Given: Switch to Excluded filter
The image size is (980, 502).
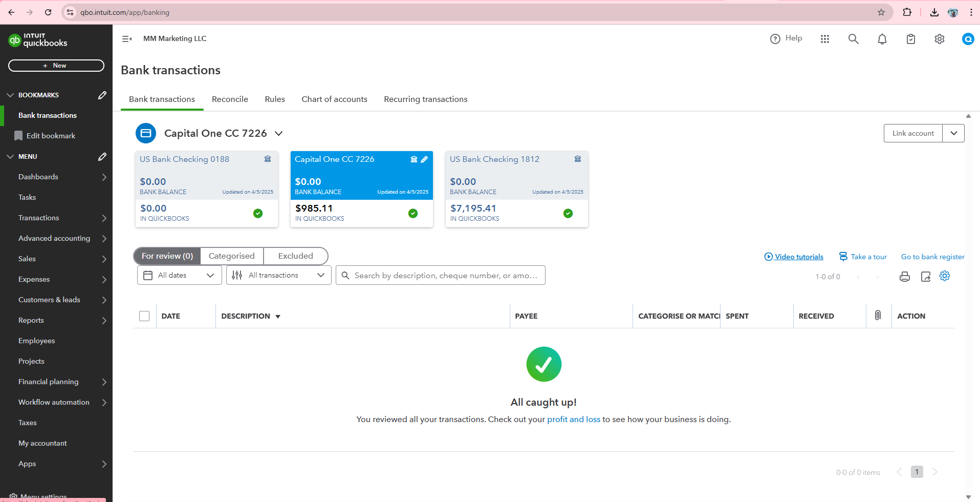Looking at the screenshot, I should [x=296, y=256].
